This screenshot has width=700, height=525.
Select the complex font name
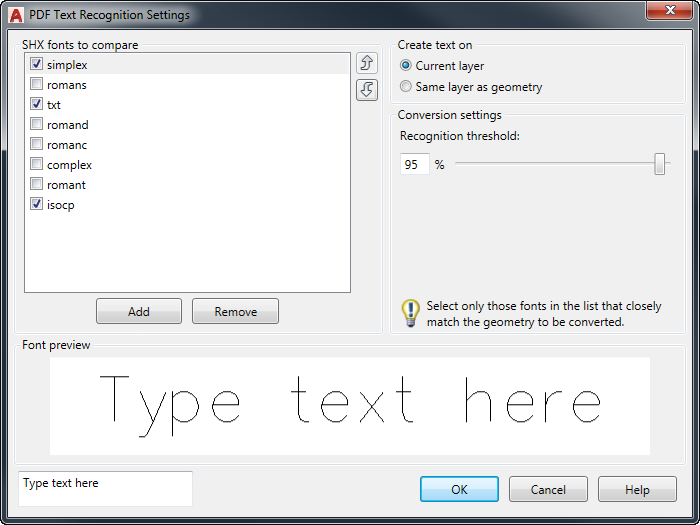69,165
